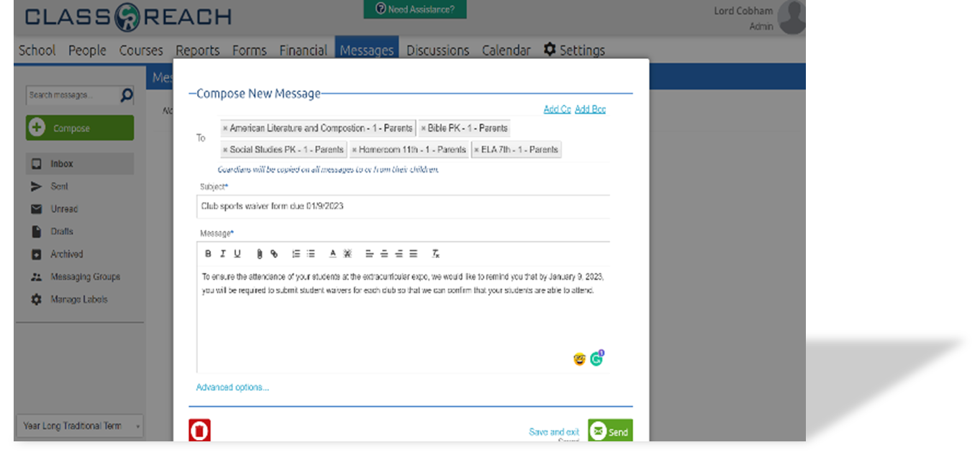Viewport: 980px width, 455px height.
Task: Open the Reports menu
Action: [197, 50]
